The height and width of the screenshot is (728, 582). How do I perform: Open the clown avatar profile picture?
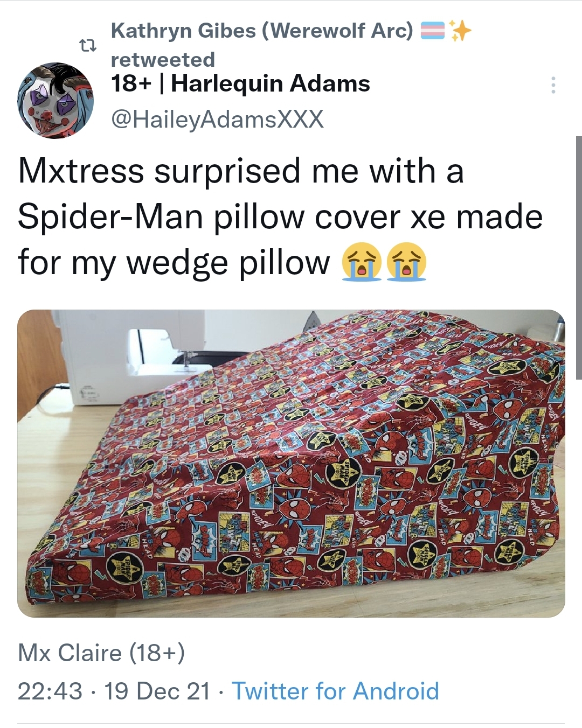point(56,101)
